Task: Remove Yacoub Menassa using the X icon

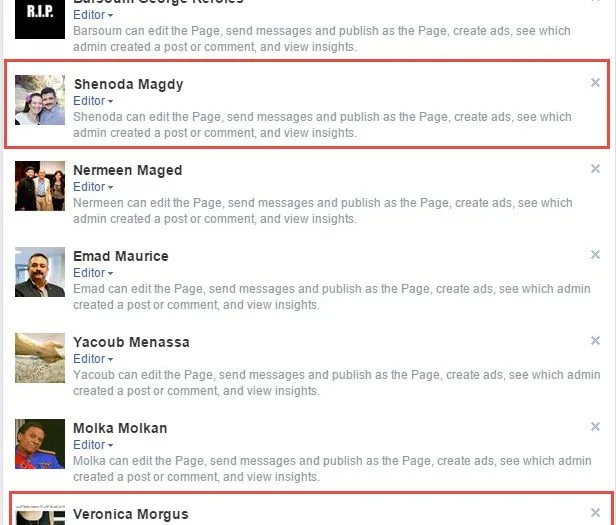Action: 596,341
